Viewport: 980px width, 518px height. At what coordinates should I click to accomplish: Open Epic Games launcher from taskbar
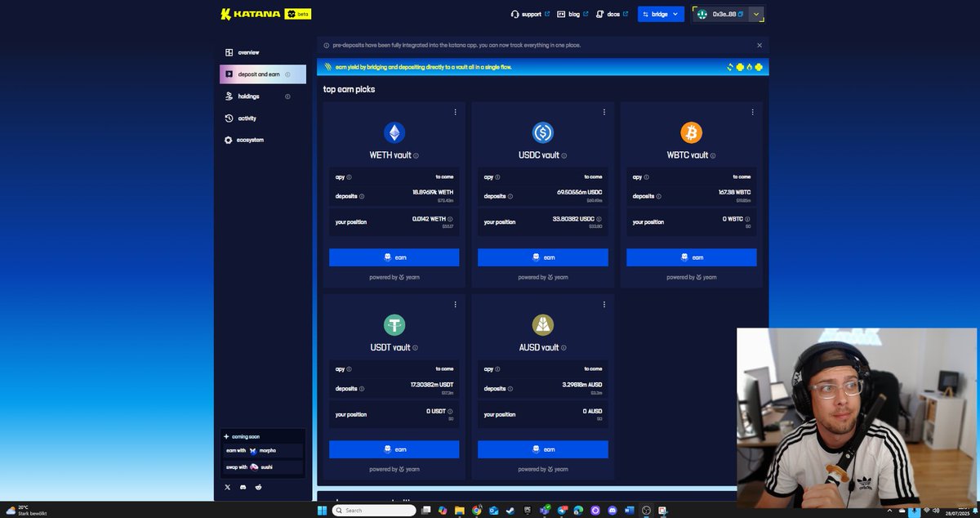528,510
